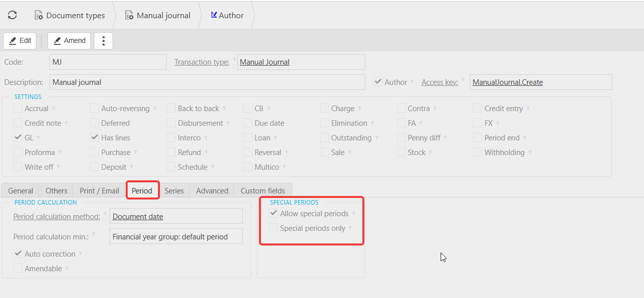The height and width of the screenshot is (298, 644).
Task: Open the three-dot more actions menu
Action: coord(103,41)
